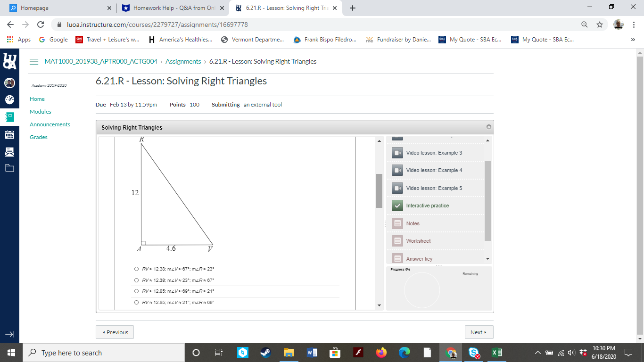
Task: Click the MAT1000_201938 course breadcrumb
Action: coord(101,62)
